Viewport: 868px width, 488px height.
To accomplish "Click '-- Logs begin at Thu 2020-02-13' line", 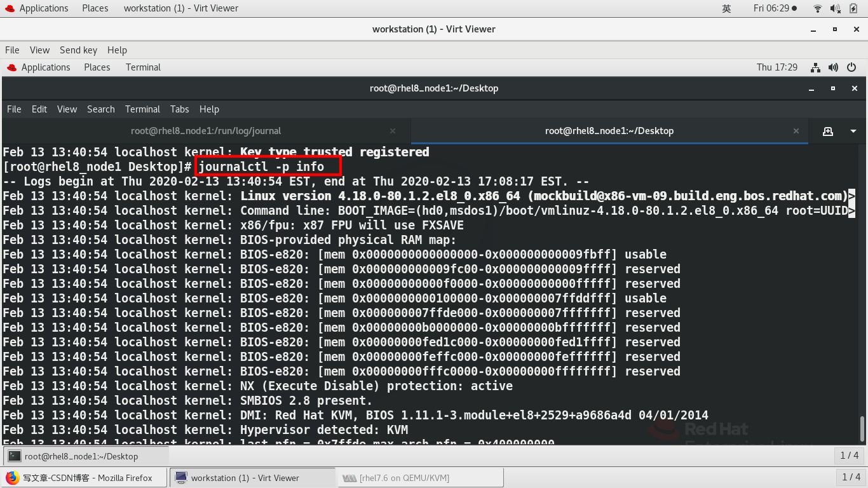I will [x=296, y=182].
